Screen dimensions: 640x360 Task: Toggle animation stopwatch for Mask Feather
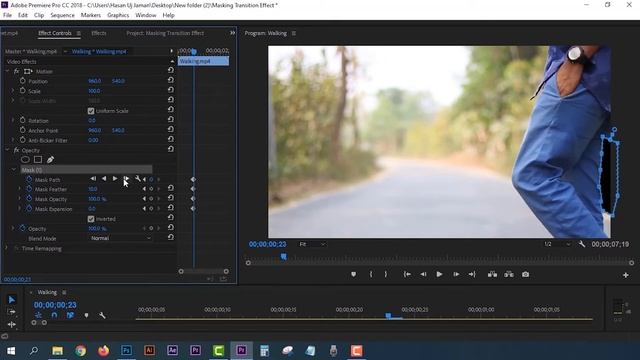pyautogui.click(x=29, y=189)
